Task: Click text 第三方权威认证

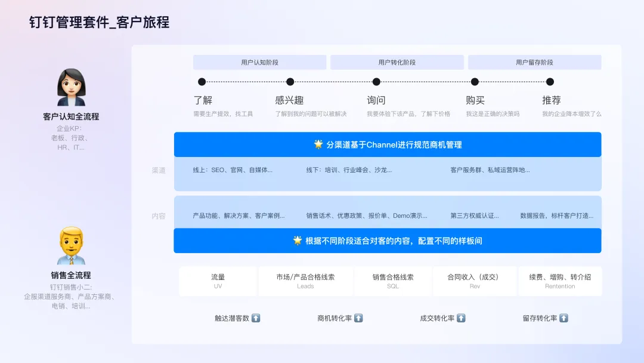Action: [x=475, y=216]
